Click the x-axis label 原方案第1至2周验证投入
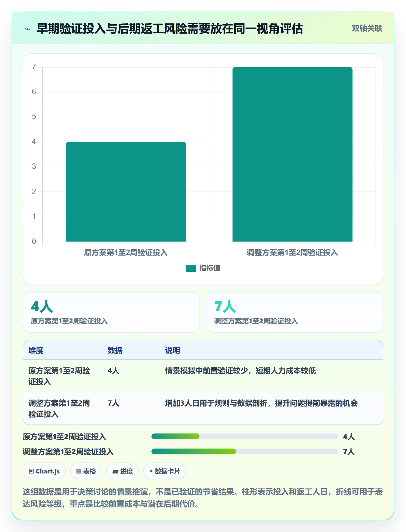The image size is (406, 532). (126, 253)
